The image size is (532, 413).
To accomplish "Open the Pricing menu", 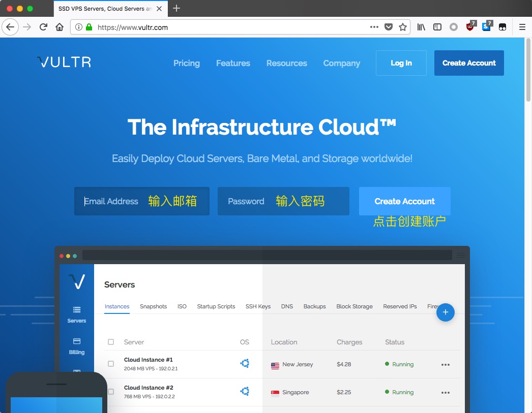I will pyautogui.click(x=187, y=63).
